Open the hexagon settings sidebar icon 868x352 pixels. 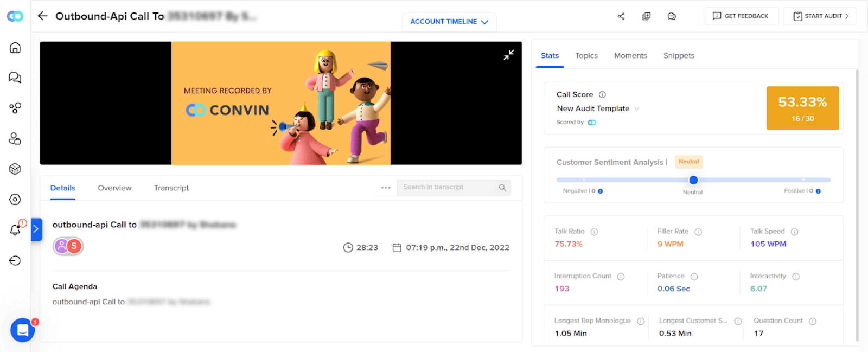pos(15,200)
